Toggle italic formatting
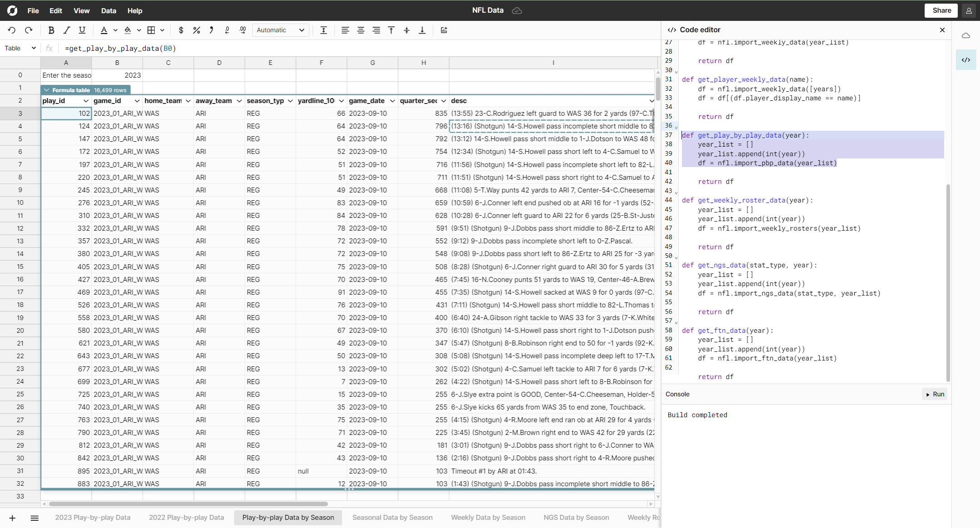980x528 pixels. click(67, 30)
